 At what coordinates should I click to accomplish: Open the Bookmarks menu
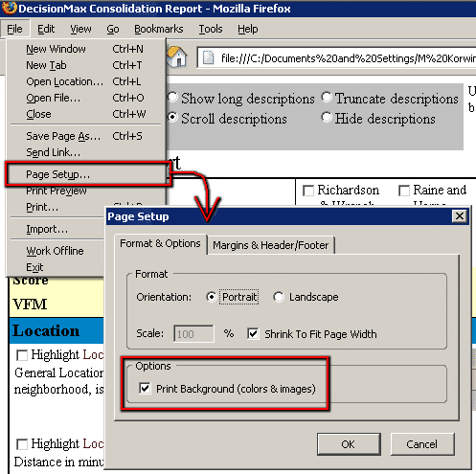pyautogui.click(x=159, y=29)
